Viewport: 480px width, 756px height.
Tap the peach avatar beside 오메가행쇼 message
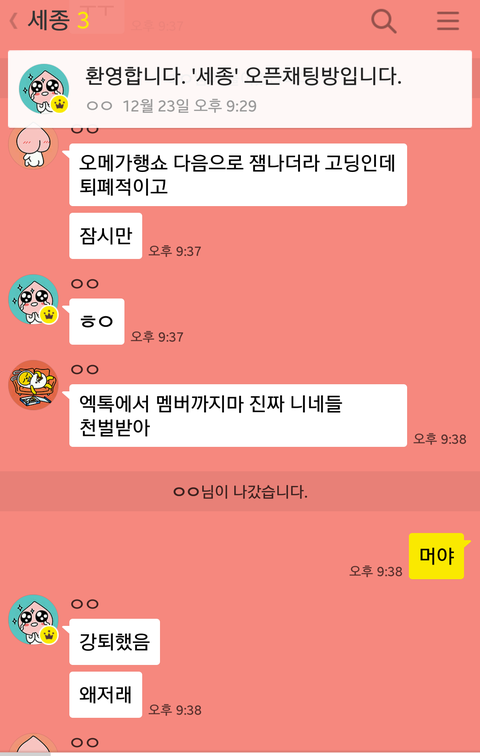(x=33, y=145)
